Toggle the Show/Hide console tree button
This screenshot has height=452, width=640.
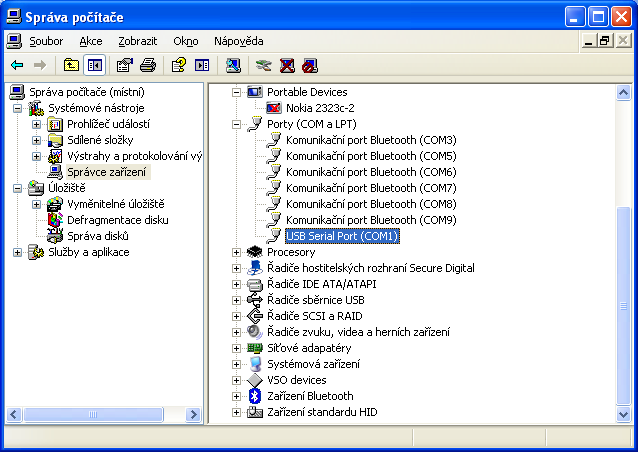coord(95,65)
